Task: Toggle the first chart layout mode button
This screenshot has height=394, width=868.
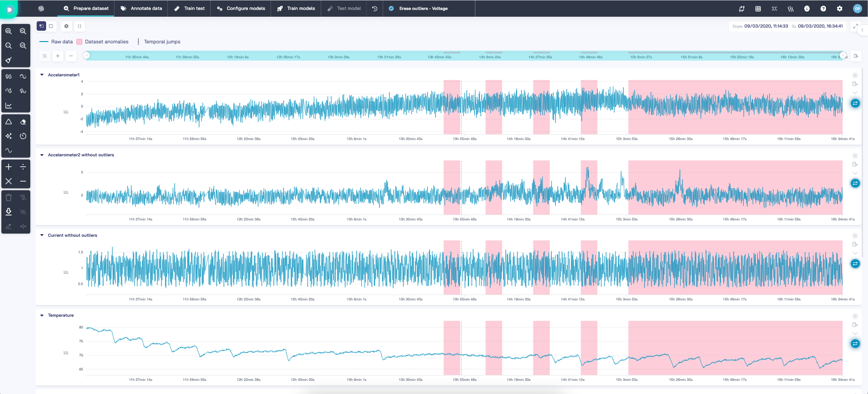Action: coord(41,26)
